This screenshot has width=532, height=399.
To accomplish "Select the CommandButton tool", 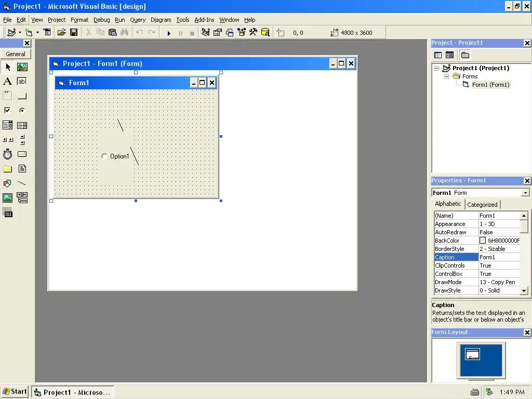I will pyautogui.click(x=22, y=96).
